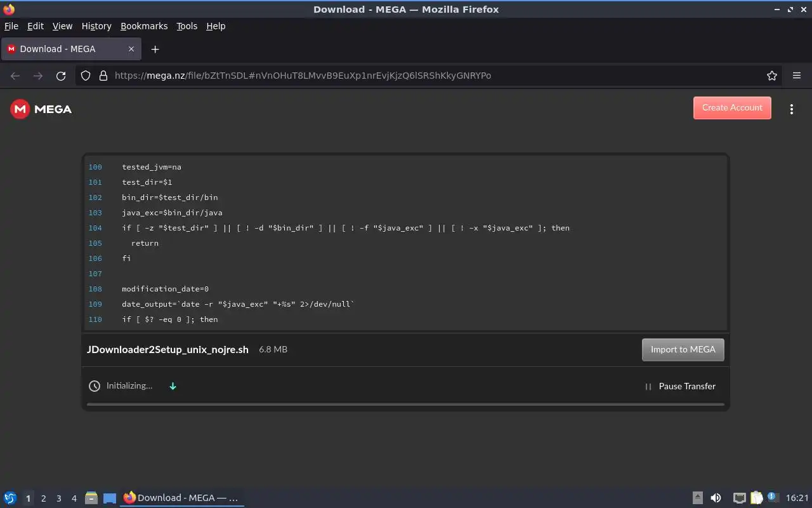The width and height of the screenshot is (812, 508).
Task: Click the site security padlock icon
Action: pos(103,76)
